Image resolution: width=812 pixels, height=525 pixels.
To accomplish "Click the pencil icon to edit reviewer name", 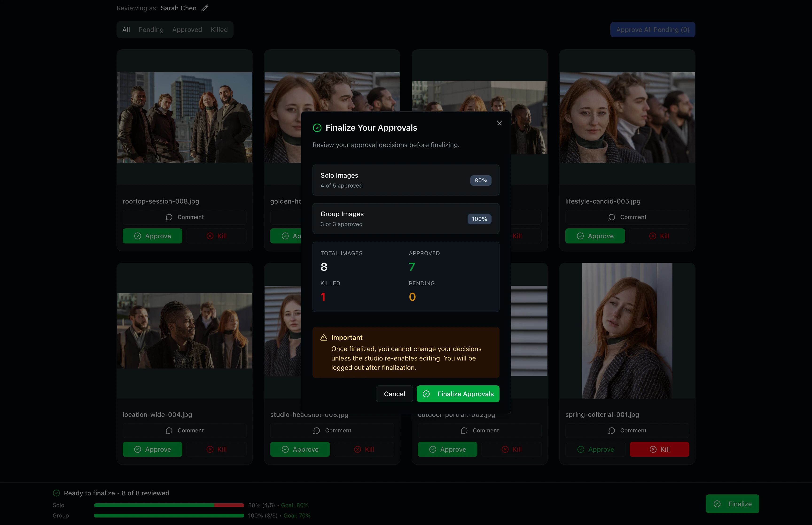I will click(x=205, y=8).
